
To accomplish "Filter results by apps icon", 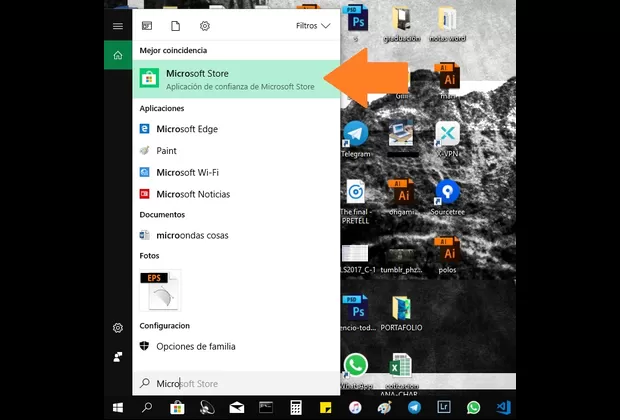I will click(147, 26).
